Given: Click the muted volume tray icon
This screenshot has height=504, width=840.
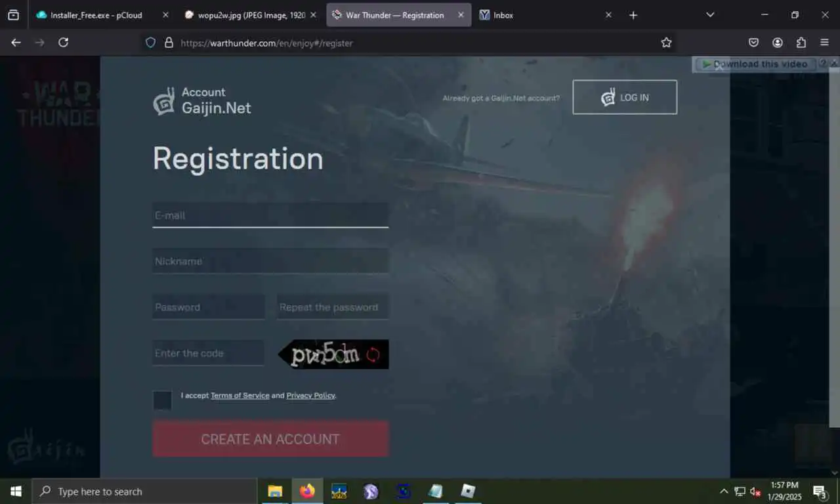Looking at the screenshot, I should (x=755, y=491).
